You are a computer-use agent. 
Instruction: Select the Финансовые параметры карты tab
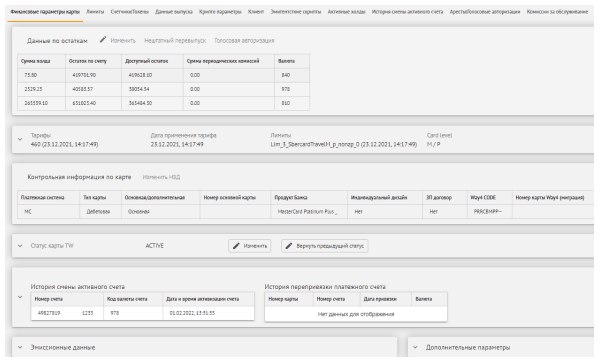coord(45,12)
